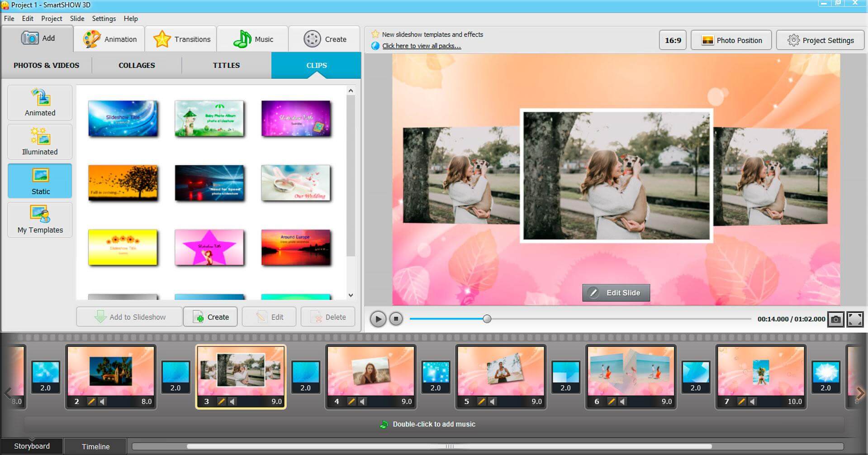868x455 pixels.
Task: Click the Photo Position button
Action: click(731, 40)
